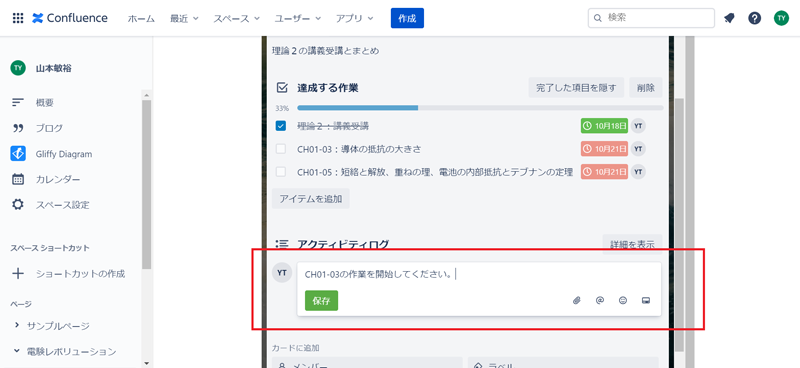Open ブログ in the sidebar
Viewport: 800px width, 368px height.
[49, 128]
